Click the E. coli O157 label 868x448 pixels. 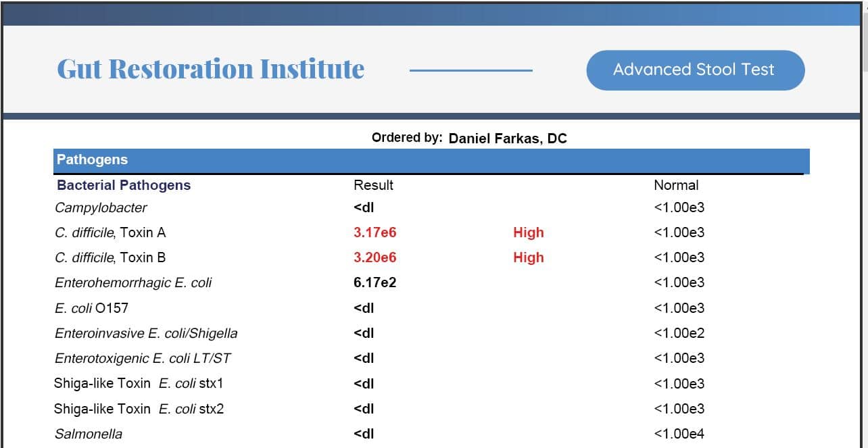coord(91,308)
